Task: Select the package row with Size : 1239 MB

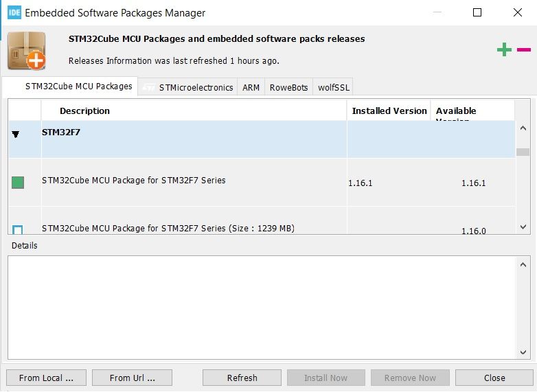Action: 262,221
